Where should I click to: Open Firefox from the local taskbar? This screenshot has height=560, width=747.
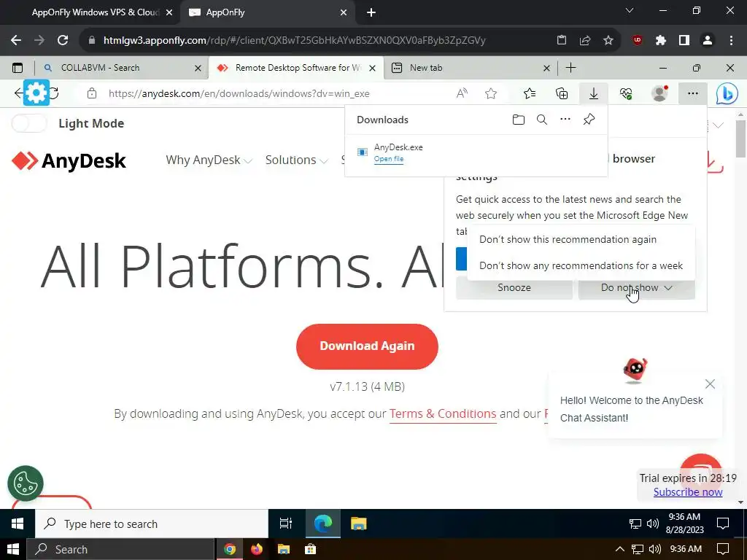(x=256, y=549)
